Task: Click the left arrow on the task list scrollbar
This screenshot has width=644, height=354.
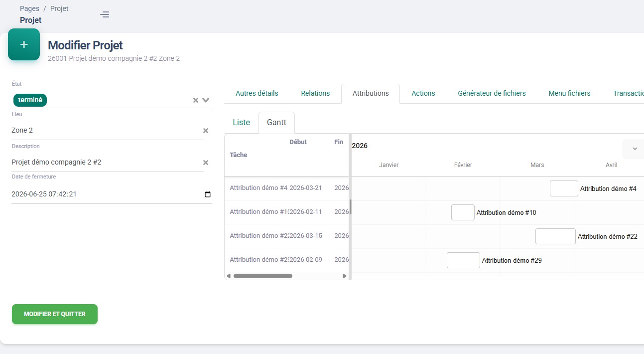Action: [230, 276]
